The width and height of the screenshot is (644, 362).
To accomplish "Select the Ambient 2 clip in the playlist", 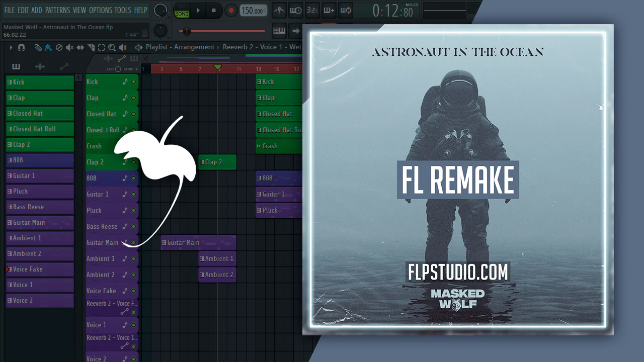I will coord(217,275).
